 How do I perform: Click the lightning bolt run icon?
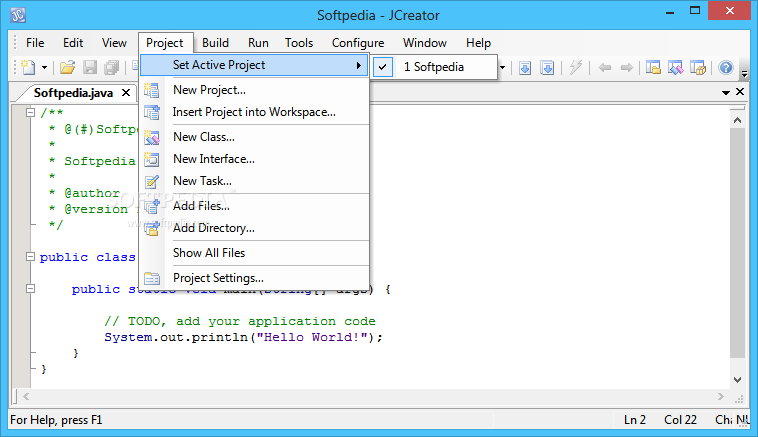(575, 68)
